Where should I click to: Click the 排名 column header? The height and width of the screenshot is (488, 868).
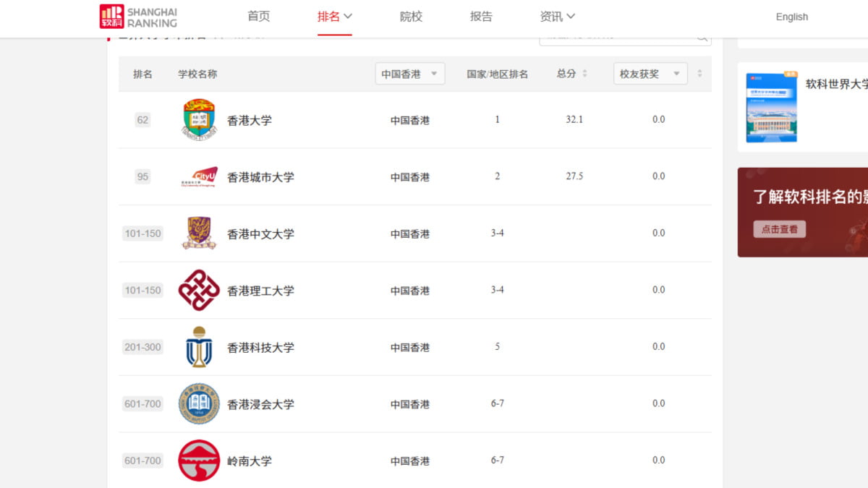(142, 74)
